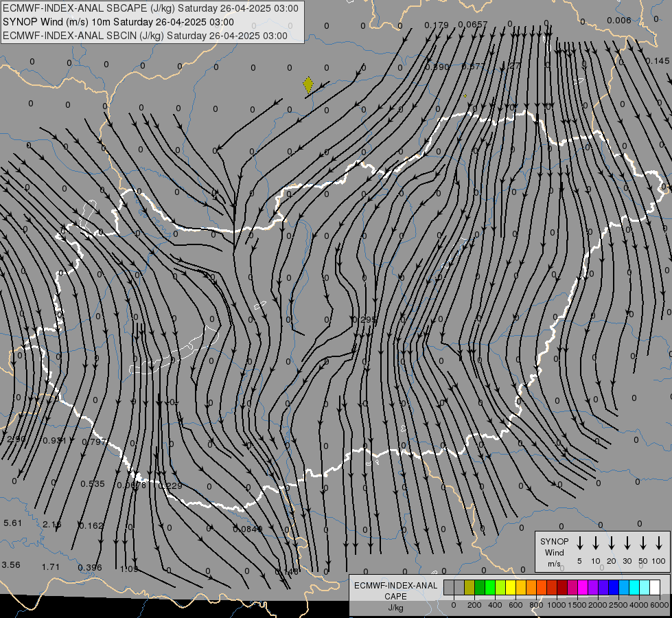Screen dimensions: 672x618
Task: Select the SBCAPE title line at the top
Action: tap(150, 8)
